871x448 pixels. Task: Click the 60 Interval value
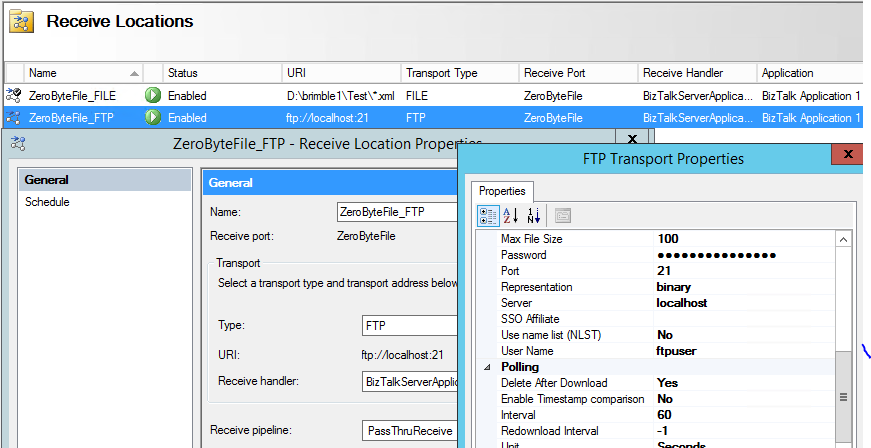(664, 415)
